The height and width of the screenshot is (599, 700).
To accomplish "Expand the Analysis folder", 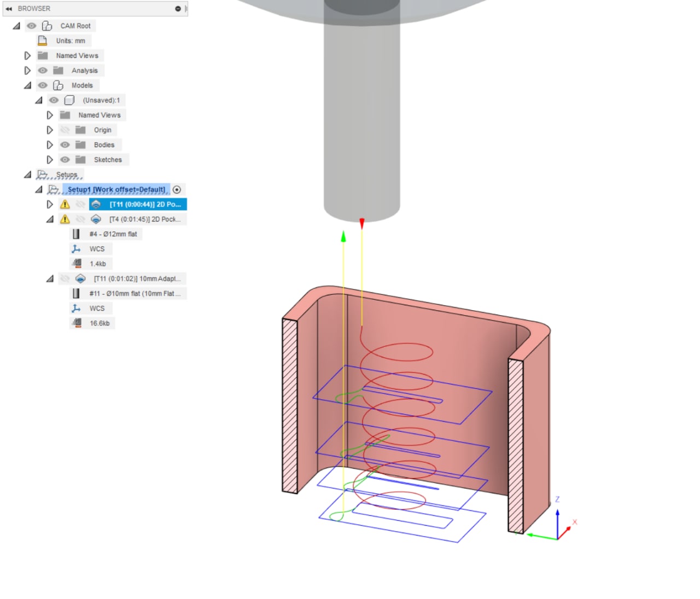I will pos(27,70).
